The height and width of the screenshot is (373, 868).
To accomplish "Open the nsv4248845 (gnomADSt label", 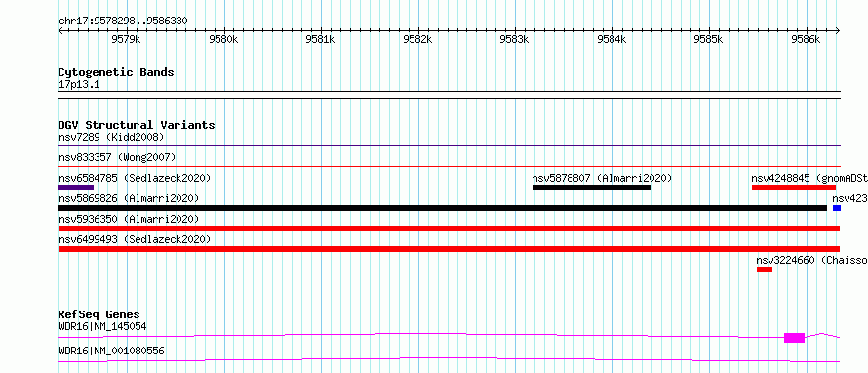I will coord(809,178).
